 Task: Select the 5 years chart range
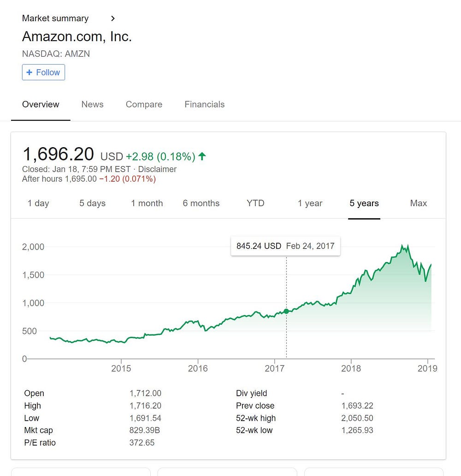364,203
